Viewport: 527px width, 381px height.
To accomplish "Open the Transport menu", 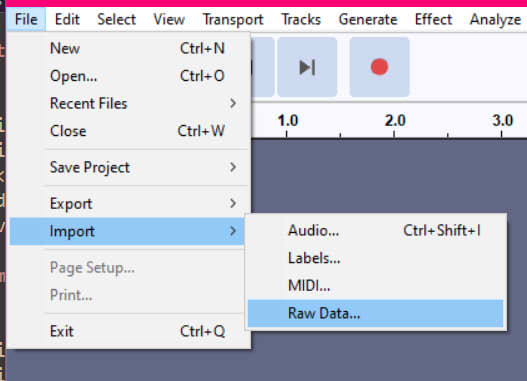I will click(233, 19).
